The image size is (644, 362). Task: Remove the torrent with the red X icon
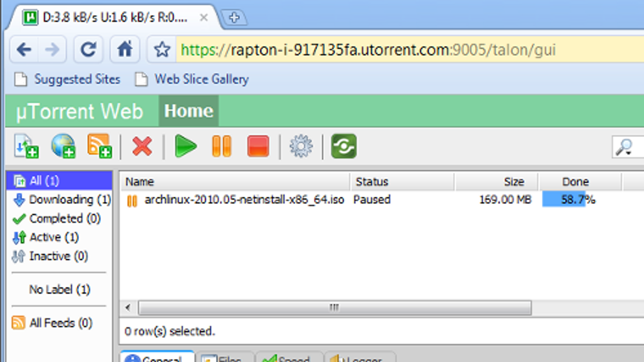(142, 146)
